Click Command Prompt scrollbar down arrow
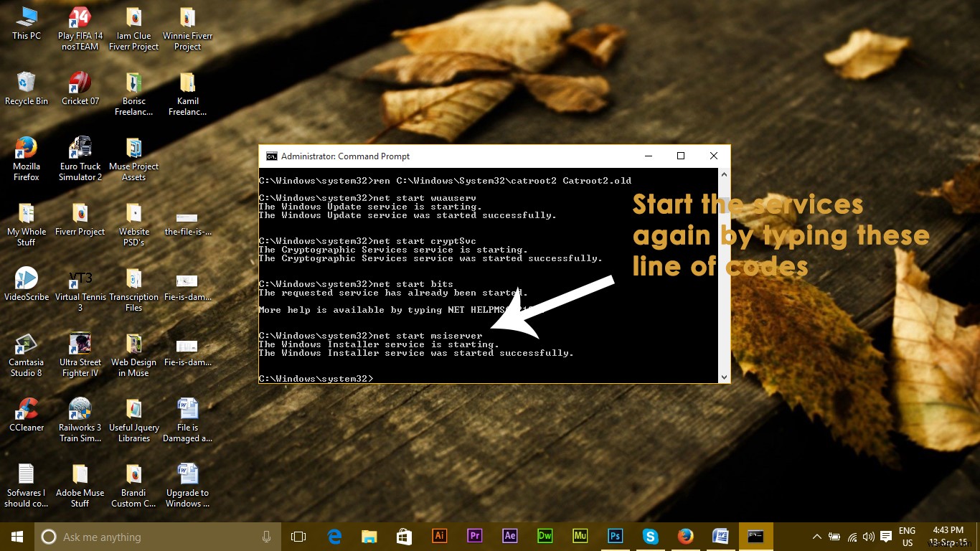Screen dimensions: 980x551 (724, 377)
